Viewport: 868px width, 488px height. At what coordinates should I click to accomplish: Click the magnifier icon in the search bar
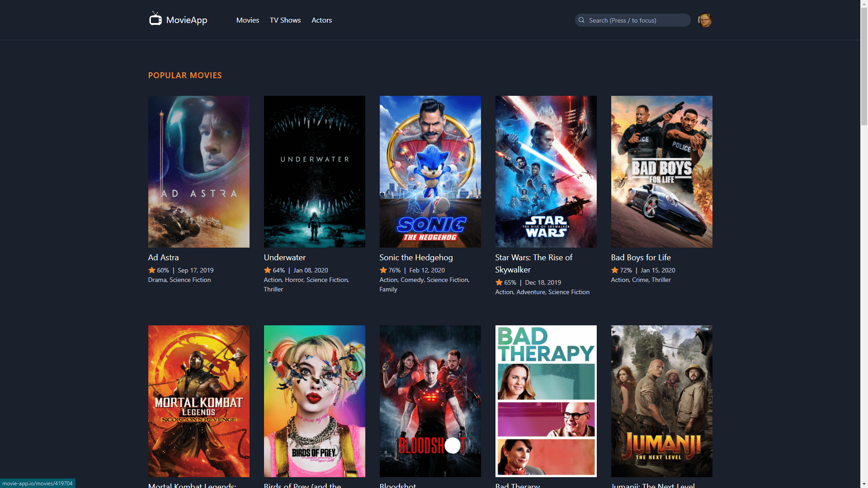click(582, 20)
